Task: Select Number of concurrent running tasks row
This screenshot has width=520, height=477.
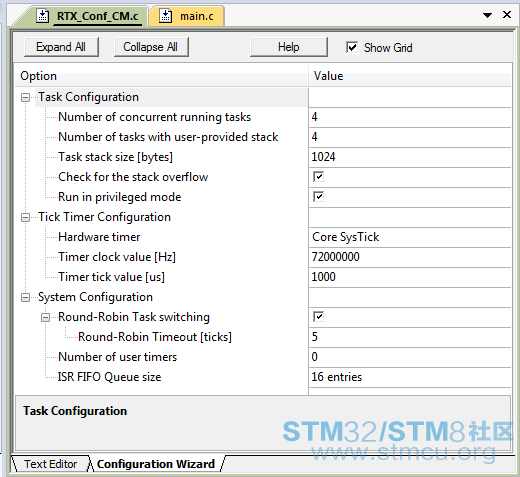Action: coord(154,117)
